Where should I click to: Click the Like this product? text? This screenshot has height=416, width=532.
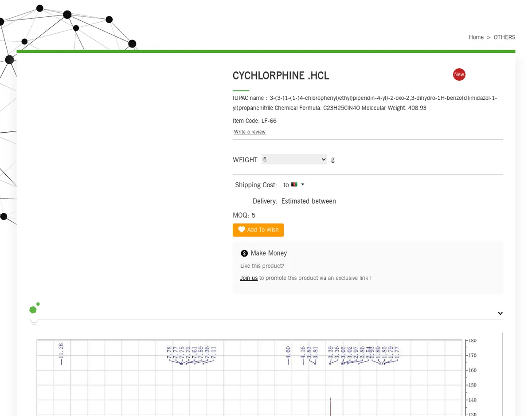(262, 266)
